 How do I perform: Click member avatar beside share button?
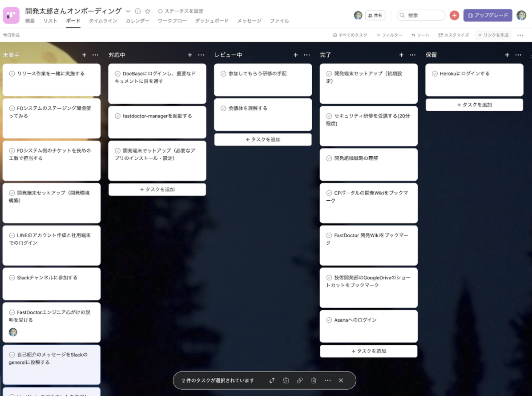pyautogui.click(x=358, y=15)
